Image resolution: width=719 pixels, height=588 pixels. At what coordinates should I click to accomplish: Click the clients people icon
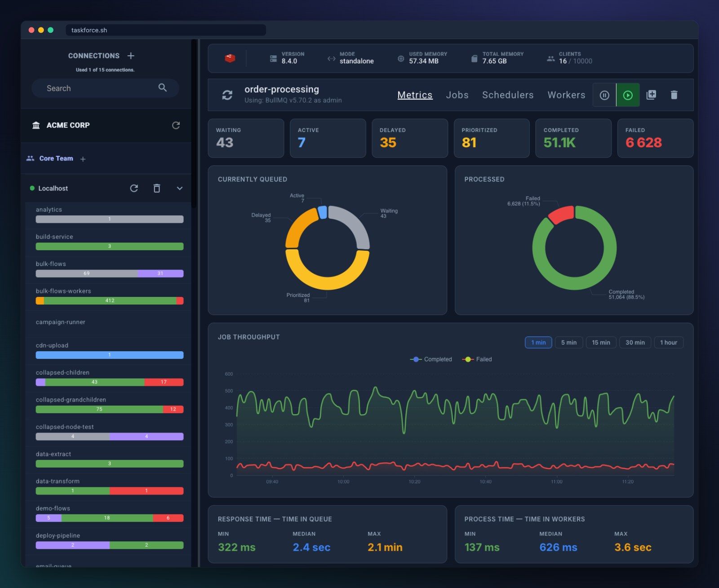(550, 58)
